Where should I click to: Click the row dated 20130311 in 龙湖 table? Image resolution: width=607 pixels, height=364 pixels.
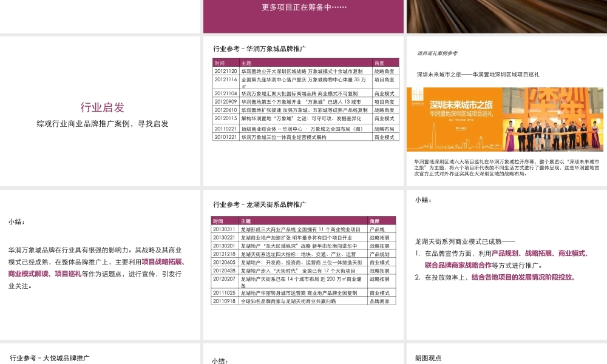click(303, 229)
